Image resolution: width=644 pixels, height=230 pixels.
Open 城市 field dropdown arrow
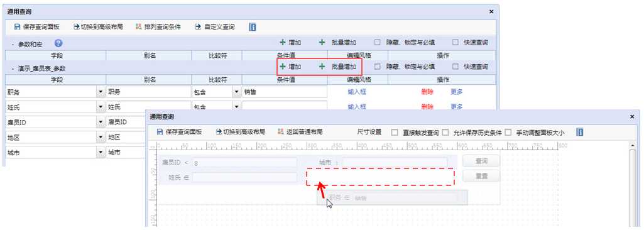tap(101, 152)
